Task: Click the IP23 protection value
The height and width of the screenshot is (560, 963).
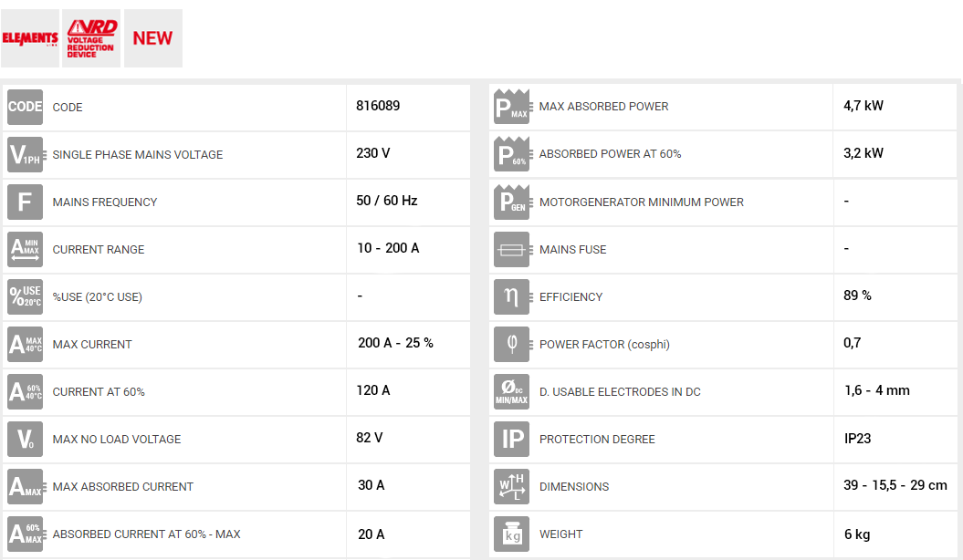Action: (x=857, y=439)
